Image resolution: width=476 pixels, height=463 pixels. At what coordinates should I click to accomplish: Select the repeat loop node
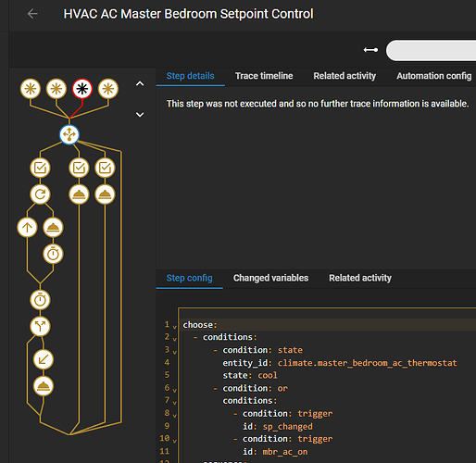coord(40,194)
